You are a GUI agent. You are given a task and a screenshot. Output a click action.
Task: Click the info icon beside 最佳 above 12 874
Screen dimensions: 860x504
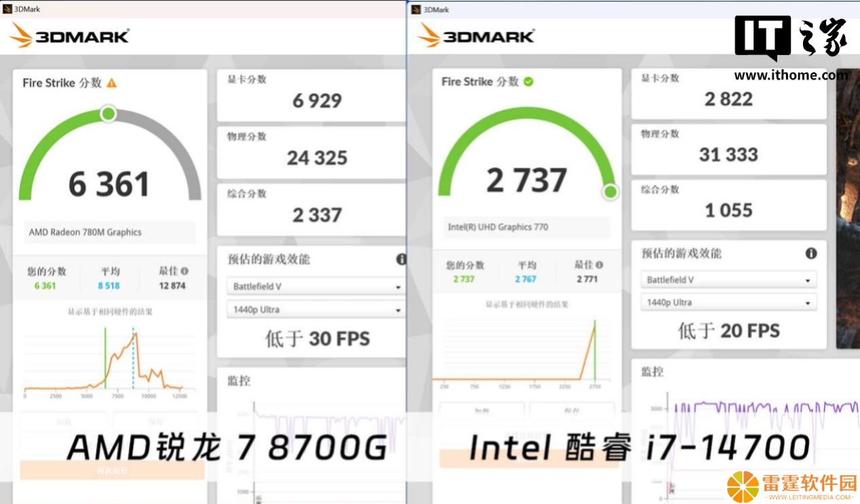pos(184,271)
